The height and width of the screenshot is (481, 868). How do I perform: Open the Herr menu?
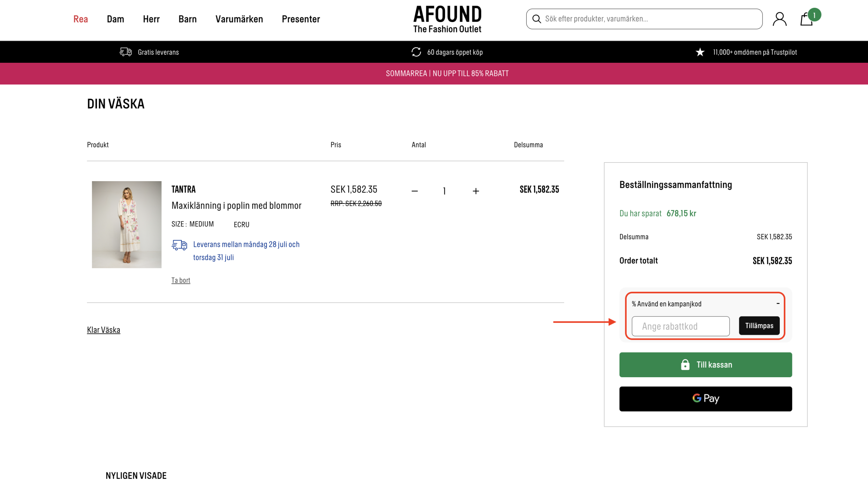(151, 19)
